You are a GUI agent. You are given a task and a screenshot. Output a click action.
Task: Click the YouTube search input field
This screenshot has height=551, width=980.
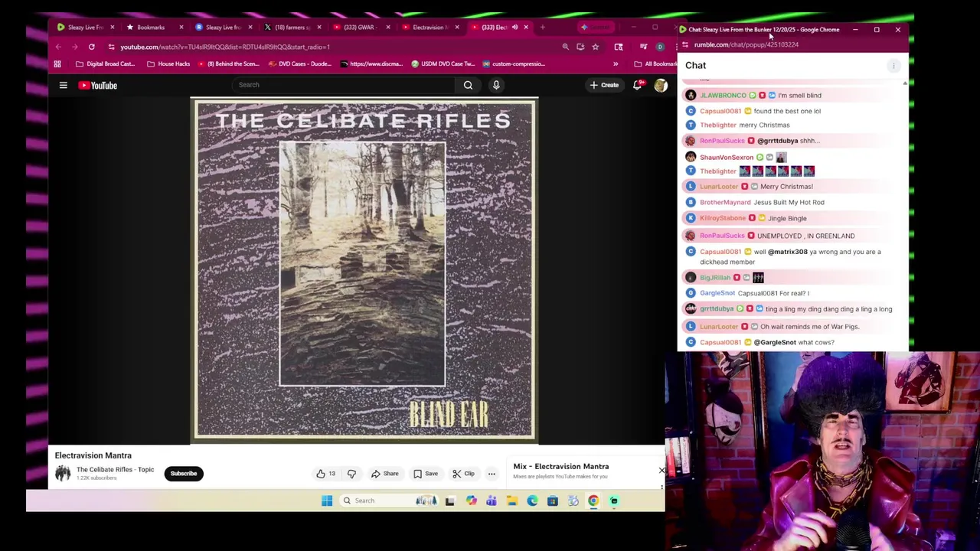[343, 85]
